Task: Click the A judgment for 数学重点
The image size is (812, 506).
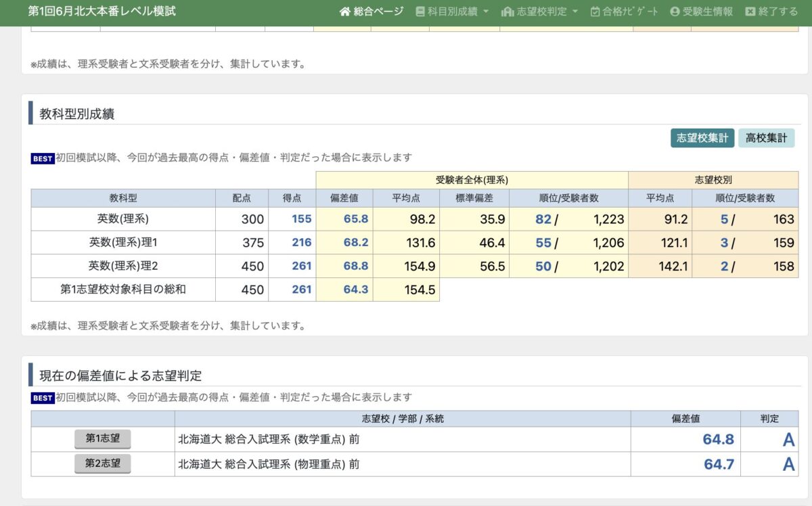Action: pos(788,440)
